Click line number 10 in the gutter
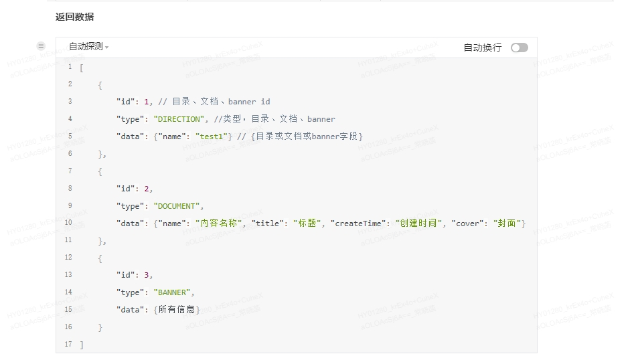The height and width of the screenshot is (364, 634). coord(68,223)
